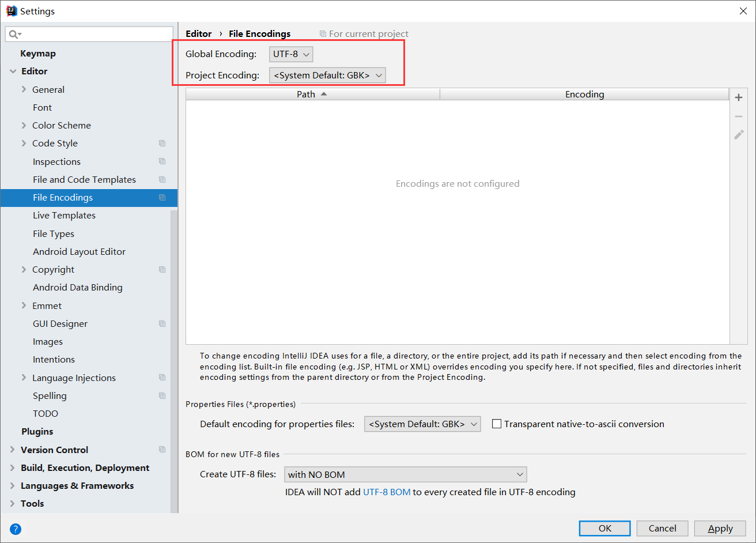Viewport: 756px width, 543px height.
Task: Select File Types in the tree
Action: coord(54,233)
